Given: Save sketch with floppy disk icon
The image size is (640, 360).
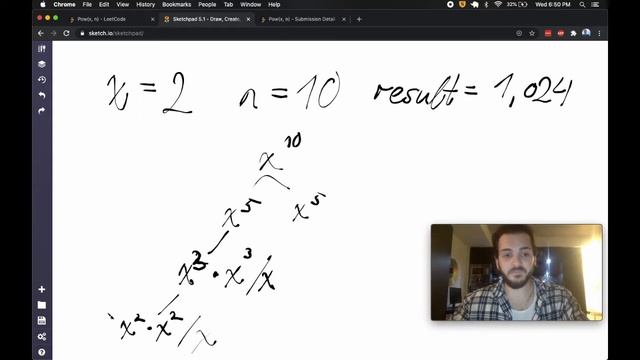Looking at the screenshot, I should (42, 320).
